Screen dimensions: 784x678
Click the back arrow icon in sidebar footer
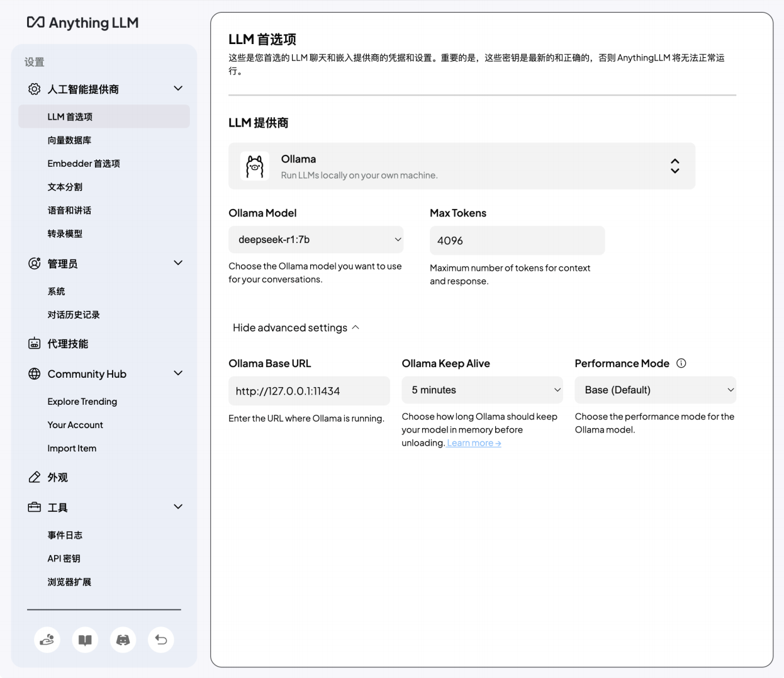point(161,640)
